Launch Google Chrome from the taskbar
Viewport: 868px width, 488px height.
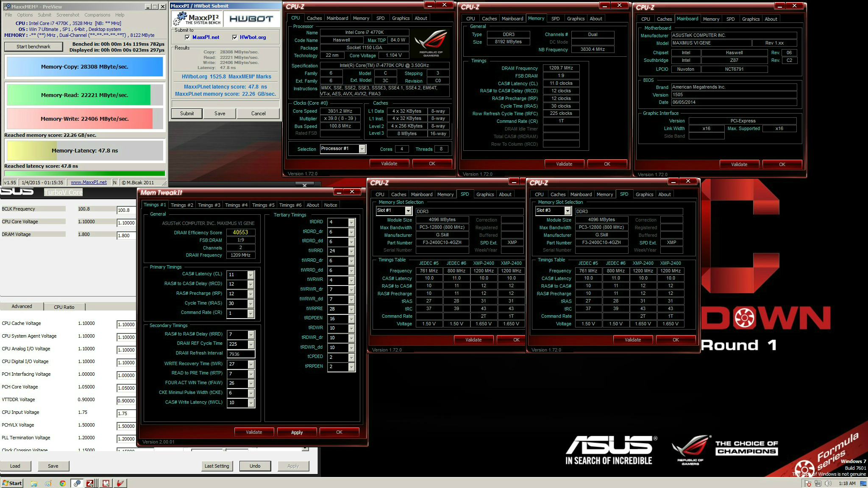click(63, 483)
